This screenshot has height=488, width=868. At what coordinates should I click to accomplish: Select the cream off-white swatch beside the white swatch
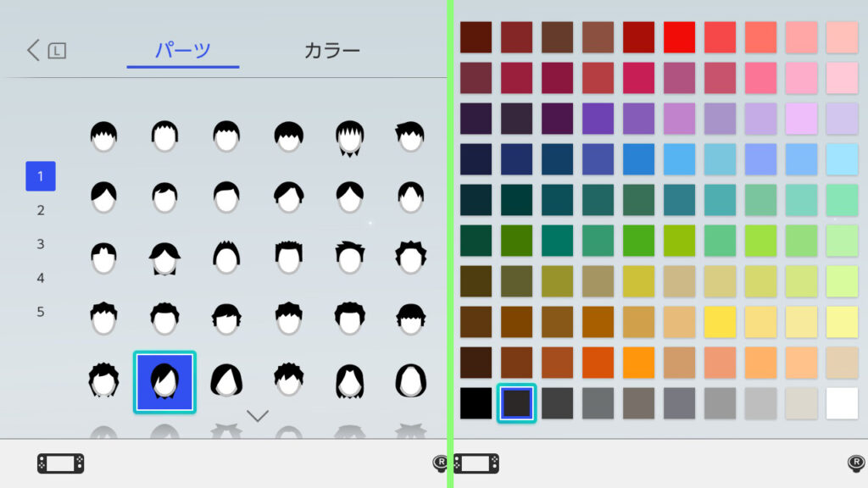coord(802,403)
